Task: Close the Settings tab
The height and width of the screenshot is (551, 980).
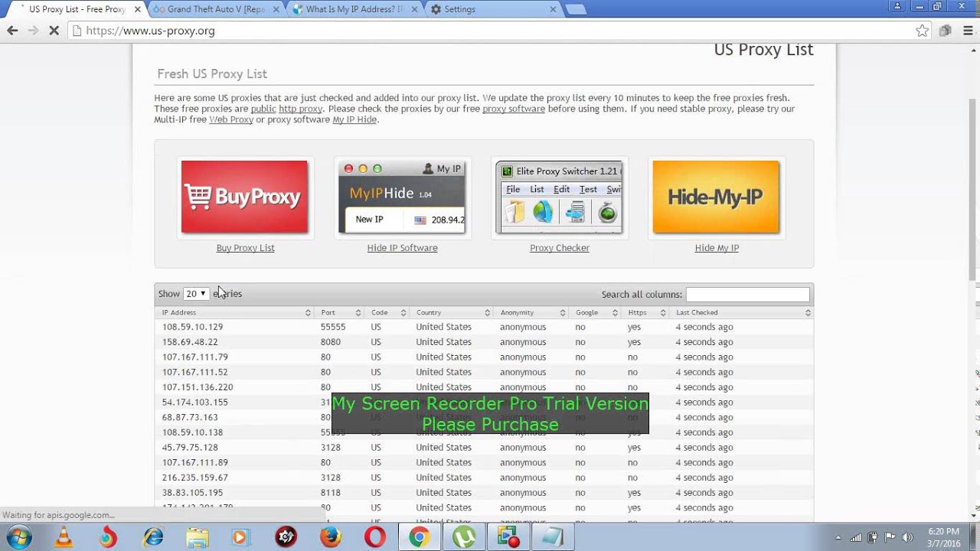Action: [553, 9]
